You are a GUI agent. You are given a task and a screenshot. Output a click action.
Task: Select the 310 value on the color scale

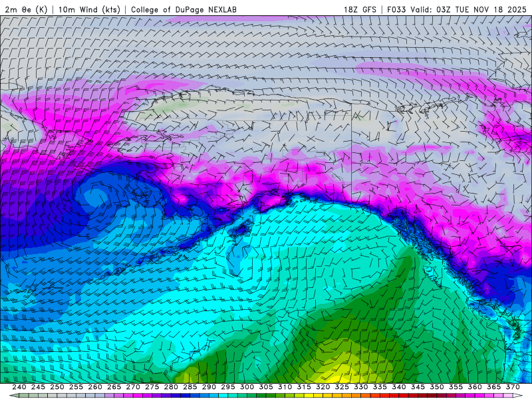coord(285,387)
